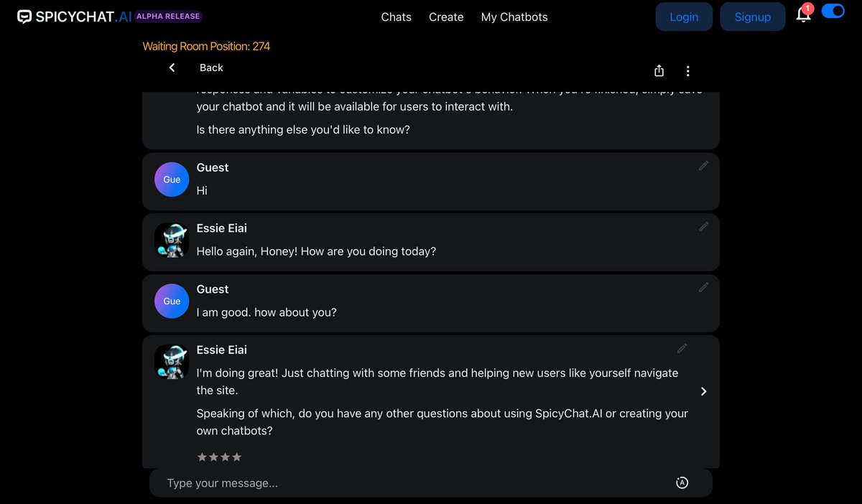Show next response with right chevron

coord(704,391)
